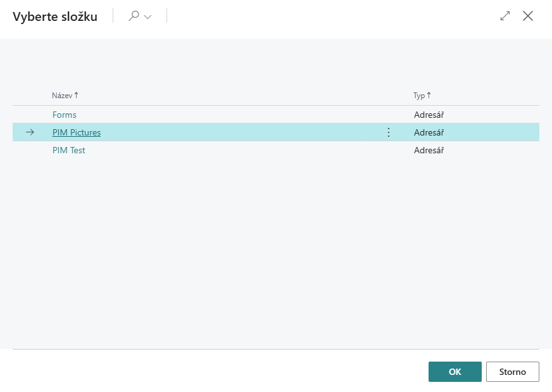Close the Vyberte složku dialog
Screen dimensions: 552x392
[x=528, y=16]
